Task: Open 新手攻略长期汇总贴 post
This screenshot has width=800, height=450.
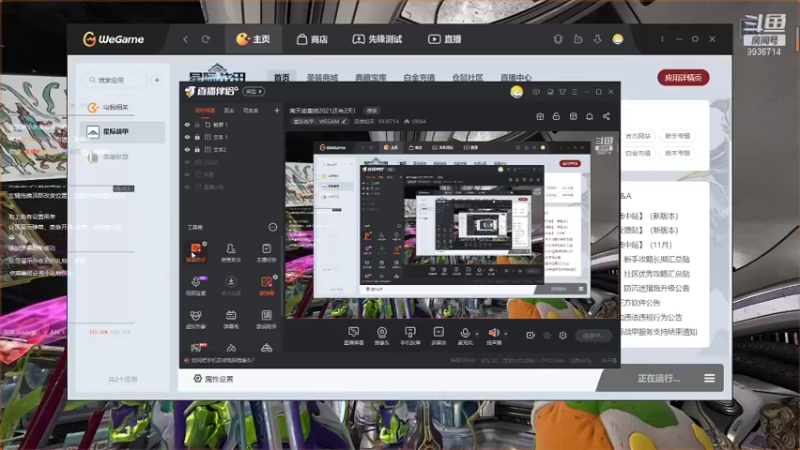Action: [x=657, y=260]
